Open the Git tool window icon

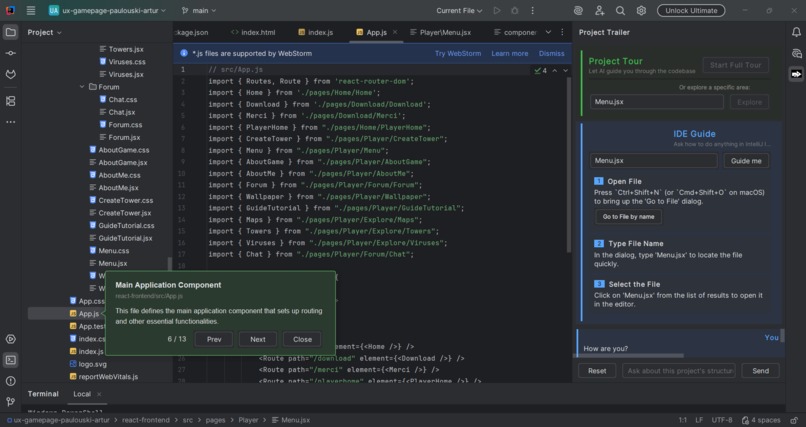10,402
